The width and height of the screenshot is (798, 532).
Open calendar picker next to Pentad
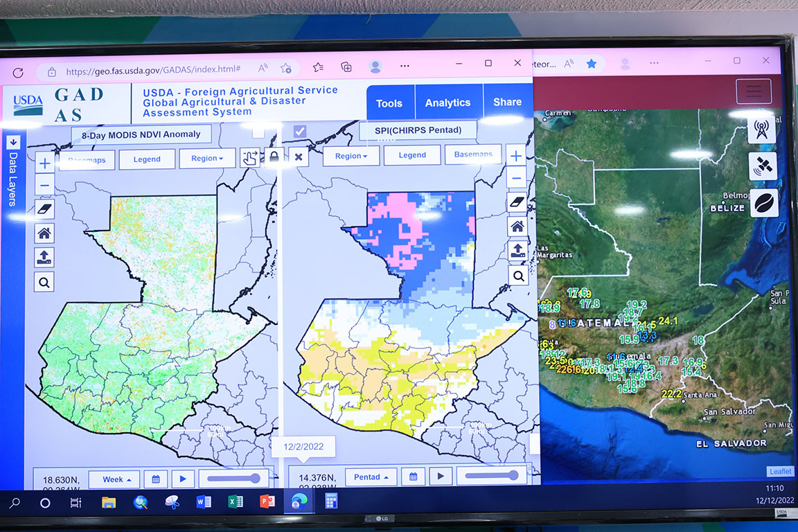413,477
